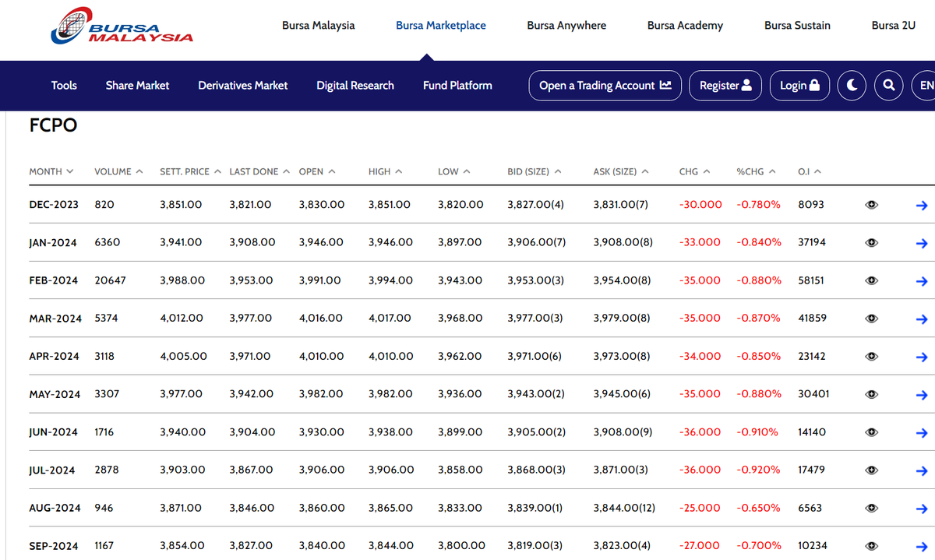The image size is (935, 560).
Task: Switch to Bursa Marketplace tab
Action: (x=441, y=26)
